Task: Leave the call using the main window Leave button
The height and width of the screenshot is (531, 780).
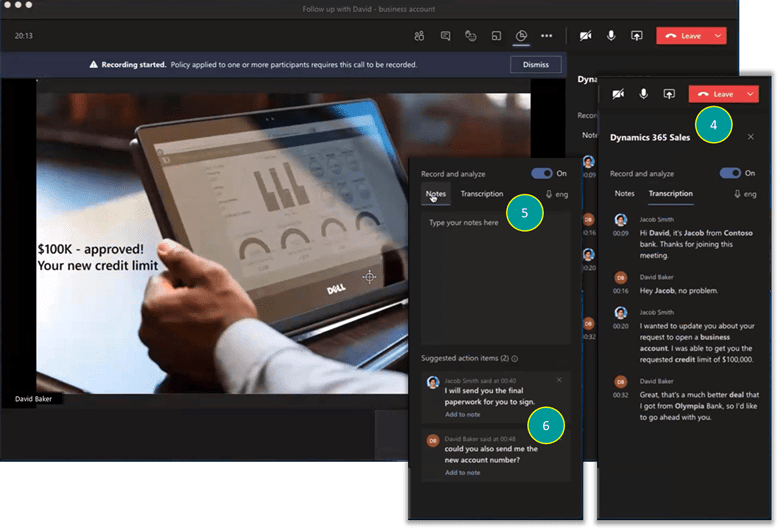Action: coord(684,36)
